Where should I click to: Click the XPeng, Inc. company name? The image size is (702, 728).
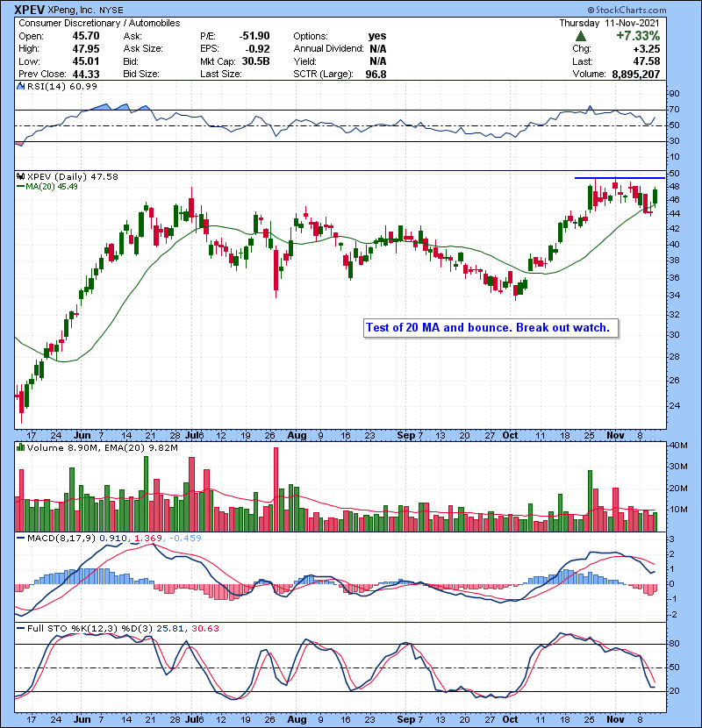point(71,11)
